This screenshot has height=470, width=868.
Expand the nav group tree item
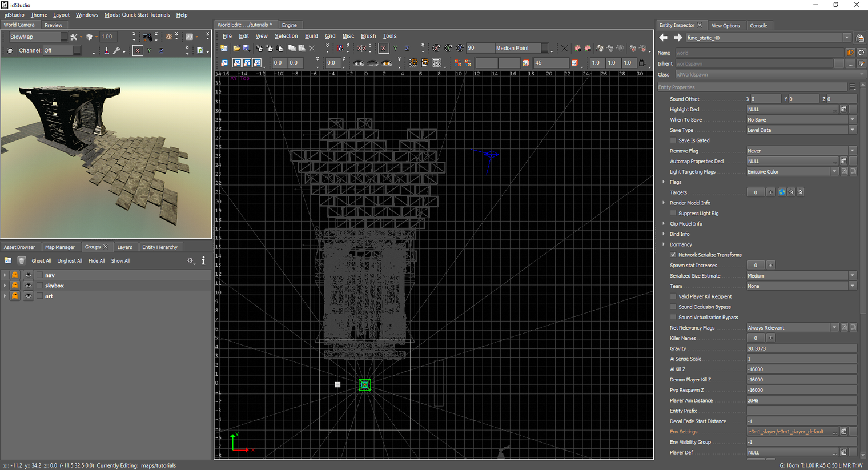pyautogui.click(x=5, y=275)
